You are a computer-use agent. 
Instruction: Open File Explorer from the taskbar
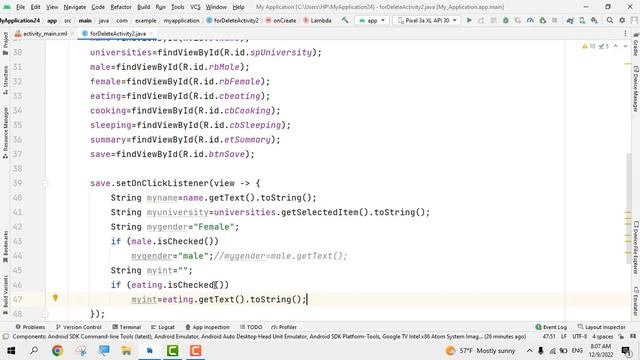coord(126,351)
